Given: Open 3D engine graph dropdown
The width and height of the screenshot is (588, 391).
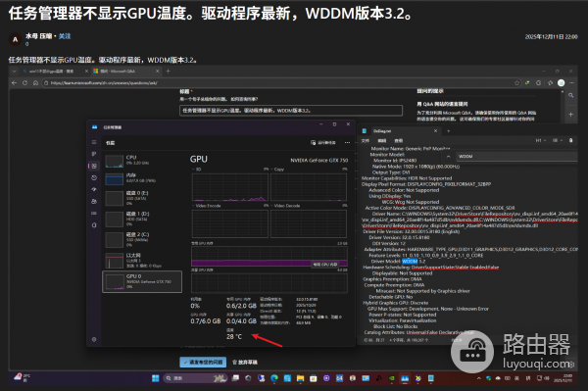Looking at the screenshot, I should (x=198, y=170).
